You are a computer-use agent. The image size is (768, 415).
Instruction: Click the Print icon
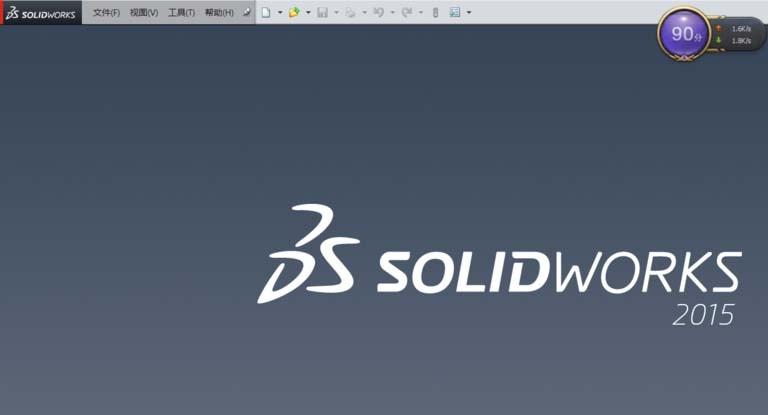click(x=350, y=13)
